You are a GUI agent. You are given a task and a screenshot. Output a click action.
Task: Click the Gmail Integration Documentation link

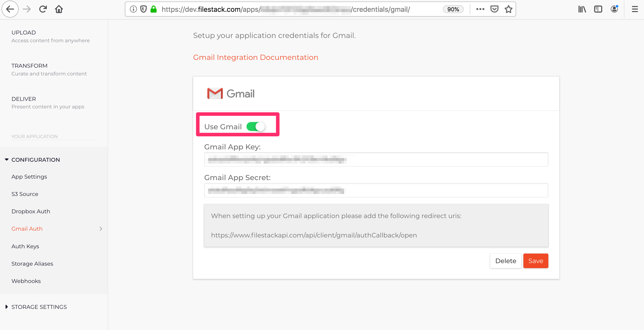pos(256,57)
